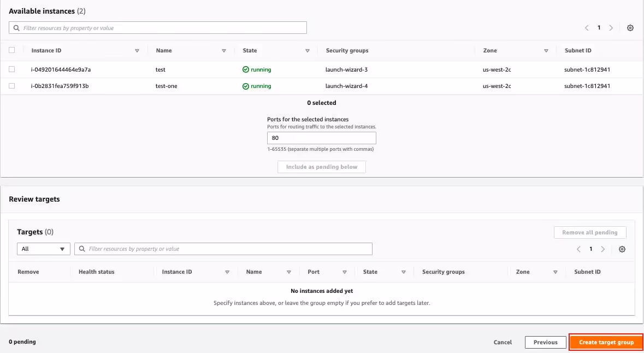Click the Cancel link
This screenshot has width=644, height=353.
(502, 342)
